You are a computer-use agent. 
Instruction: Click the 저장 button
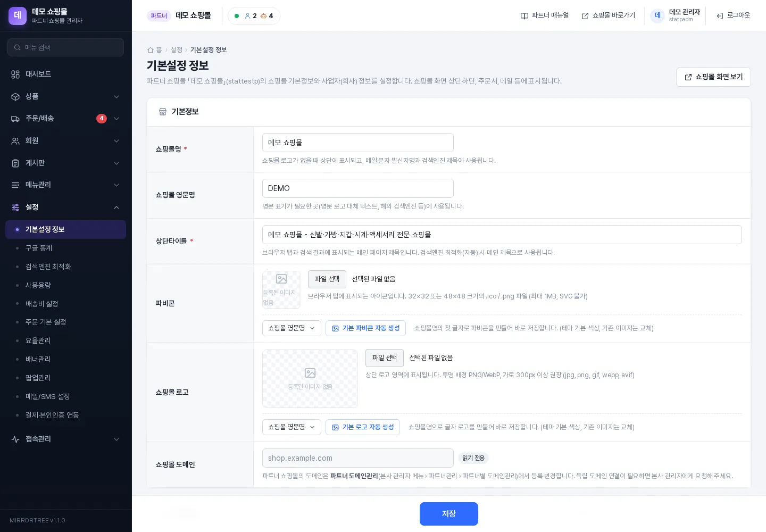point(449,514)
